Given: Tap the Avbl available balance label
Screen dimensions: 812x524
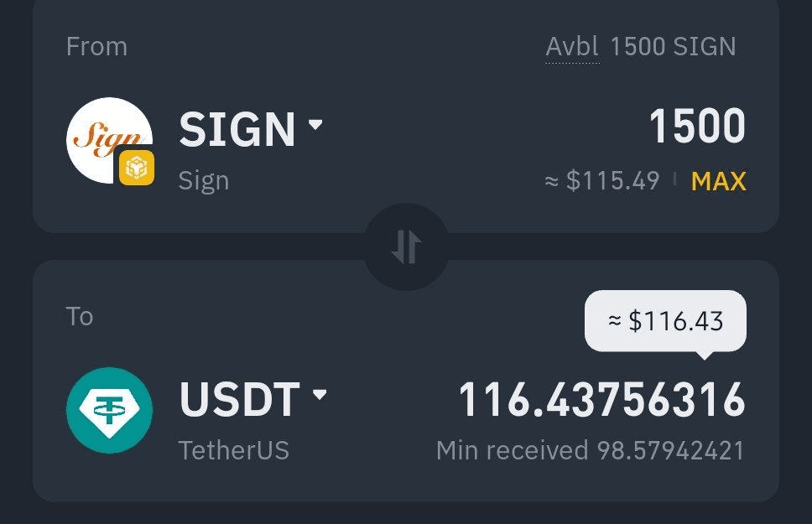Looking at the screenshot, I should coord(572,47).
